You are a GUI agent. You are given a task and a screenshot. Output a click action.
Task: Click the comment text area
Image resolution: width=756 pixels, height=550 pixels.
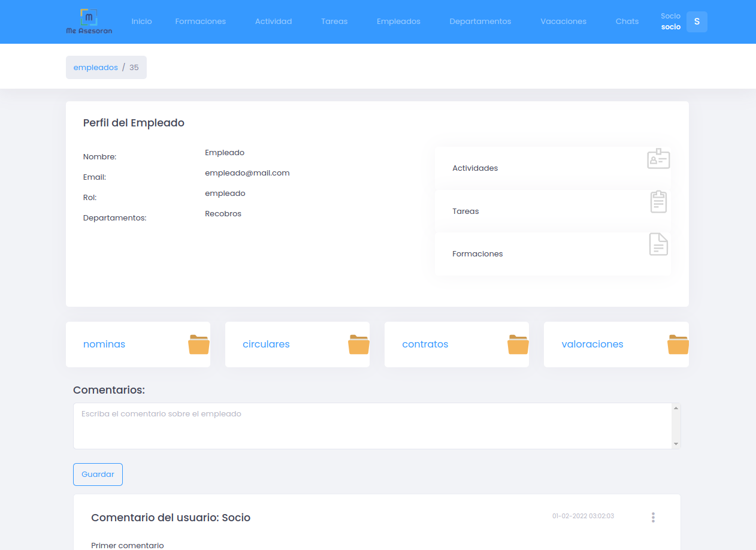tap(371, 425)
